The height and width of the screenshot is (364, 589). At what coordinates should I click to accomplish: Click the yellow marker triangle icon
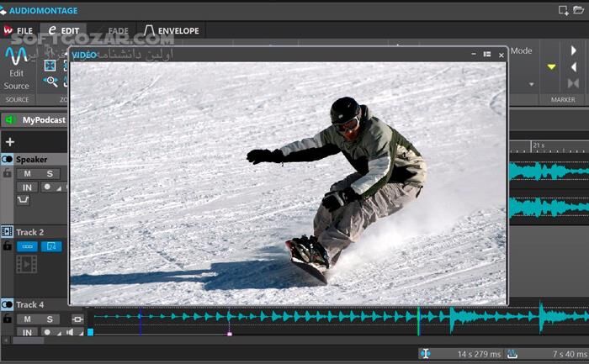[551, 66]
